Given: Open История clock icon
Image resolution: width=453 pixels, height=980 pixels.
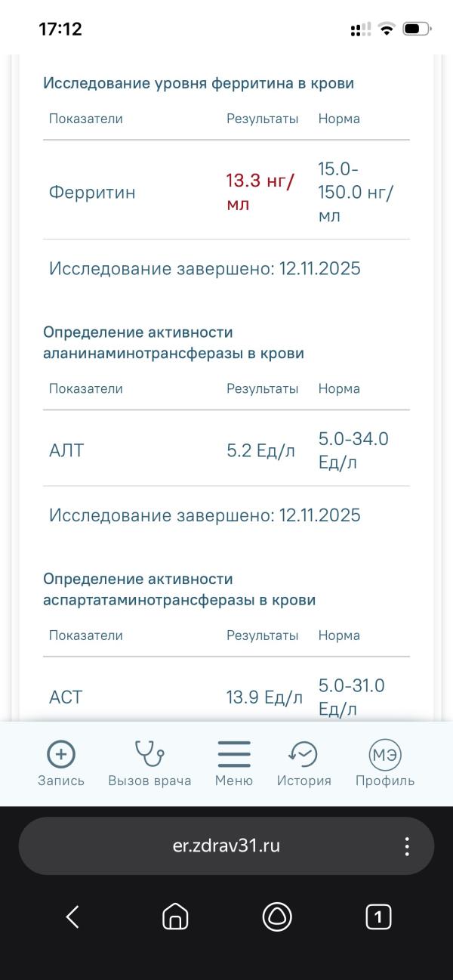Looking at the screenshot, I should (x=304, y=754).
